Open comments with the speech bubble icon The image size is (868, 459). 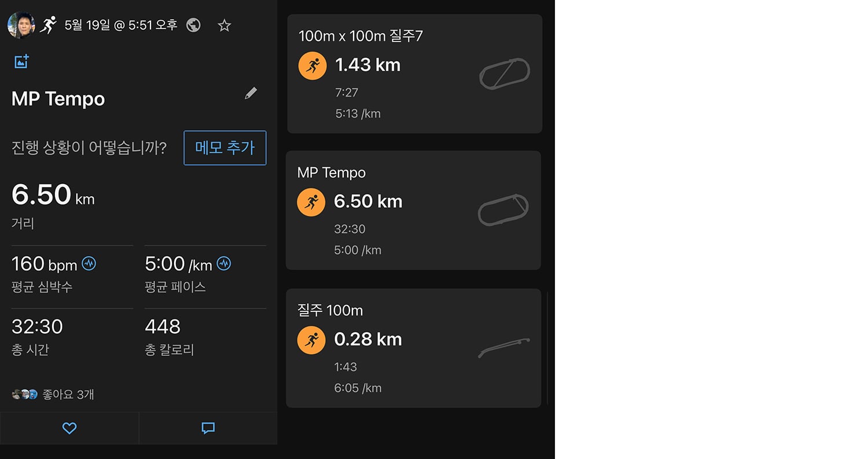tap(208, 428)
